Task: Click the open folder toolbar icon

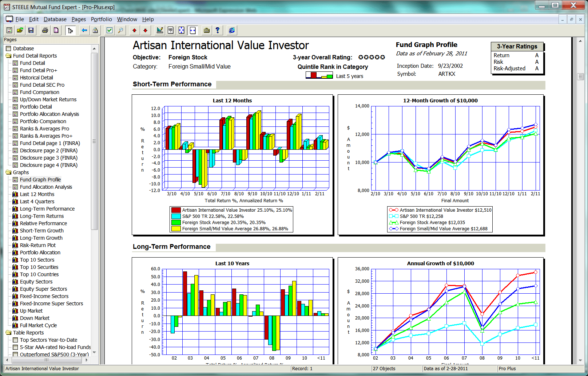Action: tap(20, 30)
